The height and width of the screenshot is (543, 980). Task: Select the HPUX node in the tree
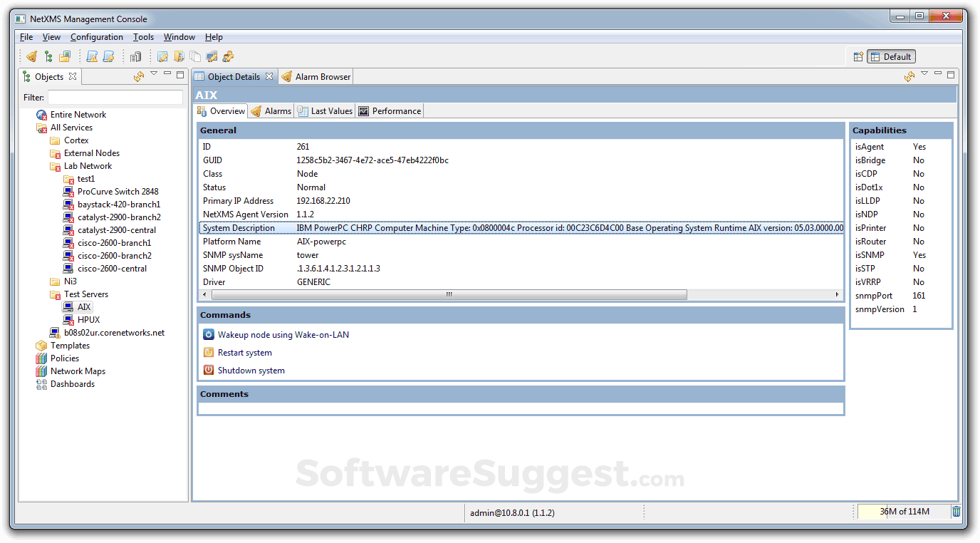coord(87,319)
